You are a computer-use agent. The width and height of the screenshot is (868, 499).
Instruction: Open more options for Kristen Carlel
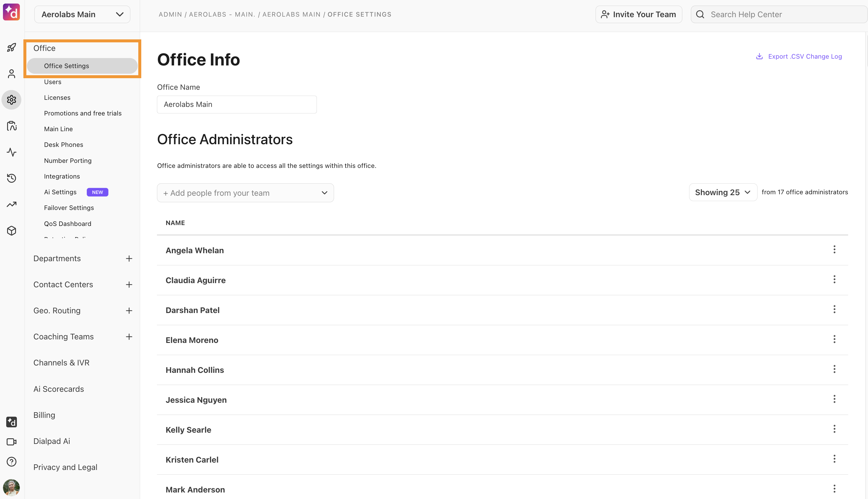tap(835, 458)
